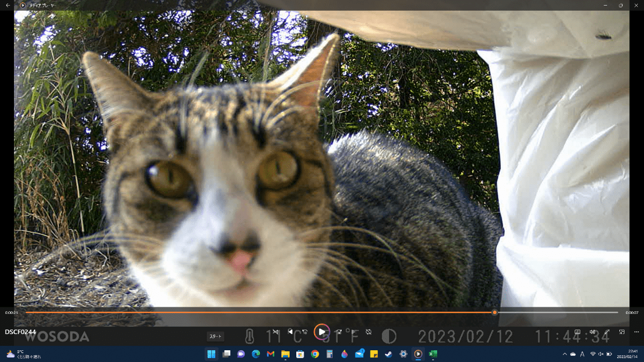Open Microsoft Store from the taskbar

(x=300, y=354)
